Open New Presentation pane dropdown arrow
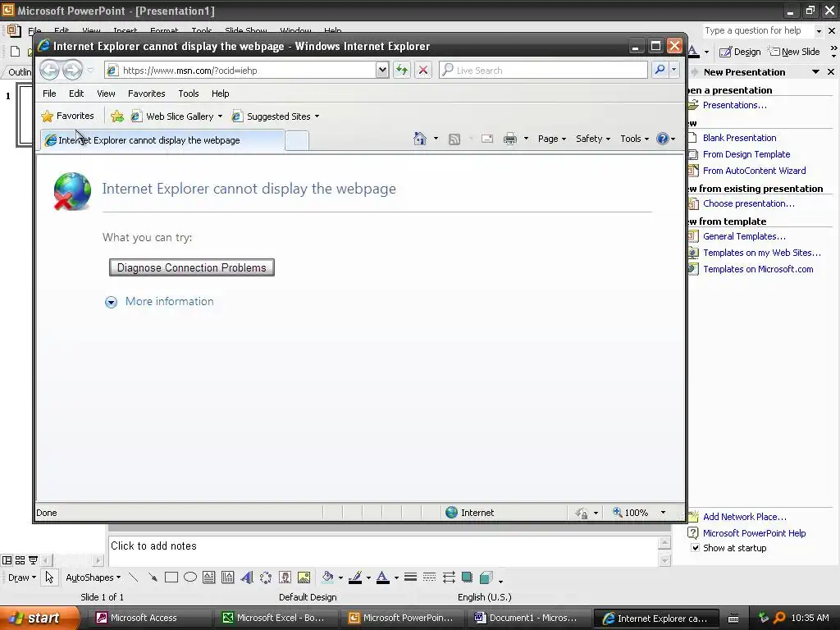 pyautogui.click(x=816, y=72)
